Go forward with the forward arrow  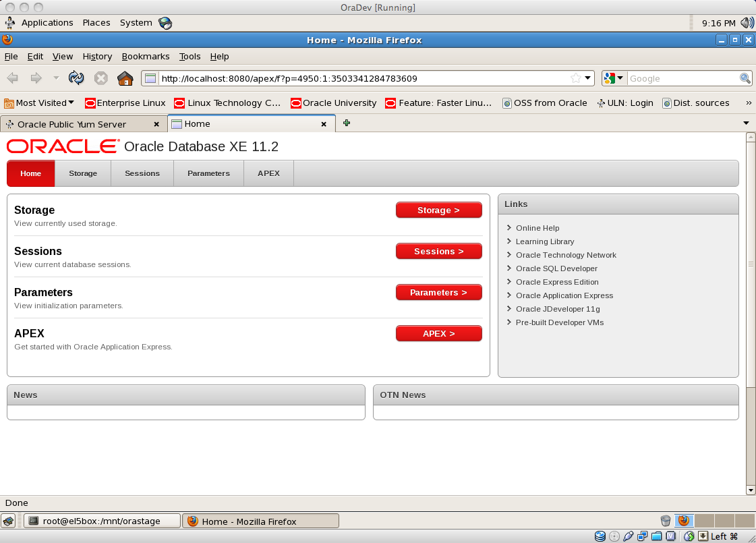36,78
